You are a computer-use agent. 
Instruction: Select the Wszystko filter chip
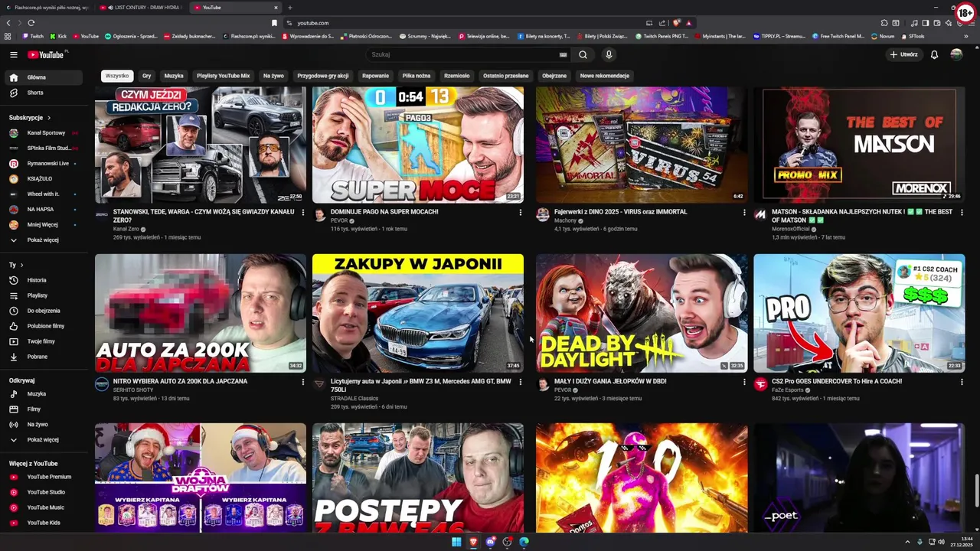[117, 76]
